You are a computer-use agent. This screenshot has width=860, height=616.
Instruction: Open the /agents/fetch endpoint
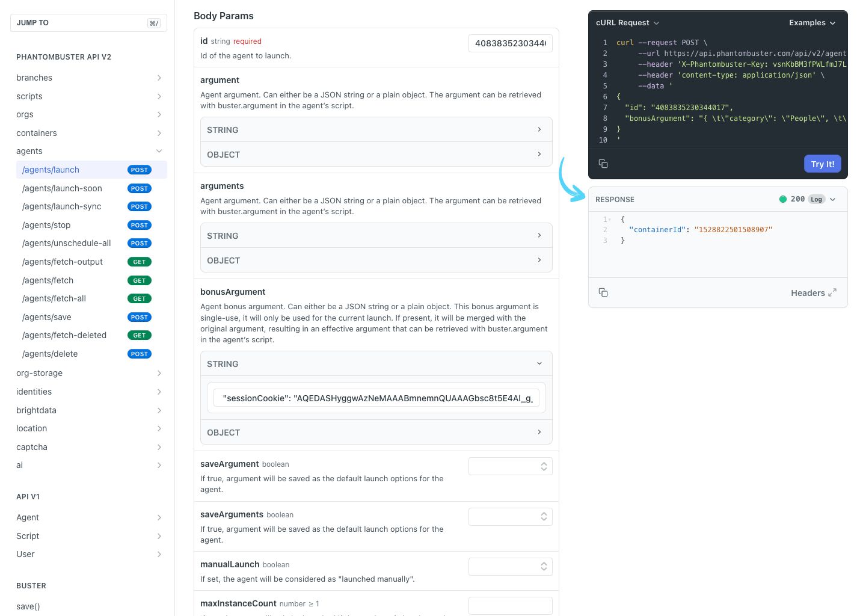point(91,280)
